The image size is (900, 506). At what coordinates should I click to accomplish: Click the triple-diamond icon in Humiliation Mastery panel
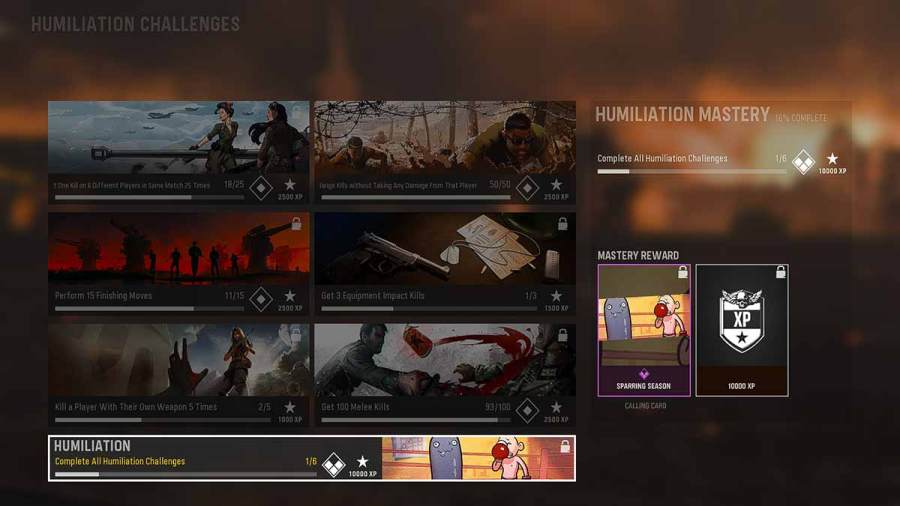pyautogui.click(x=803, y=161)
